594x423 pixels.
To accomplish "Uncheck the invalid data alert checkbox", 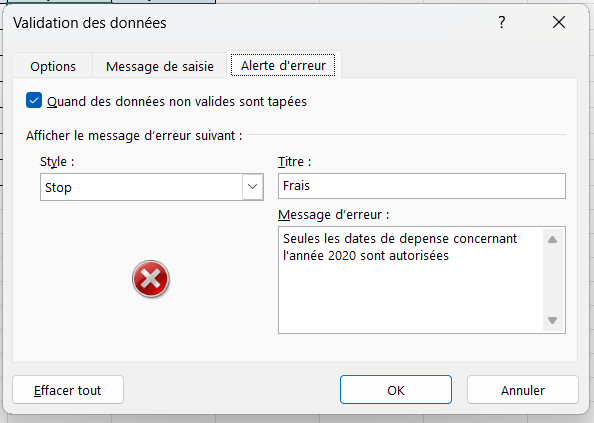I will pos(34,101).
